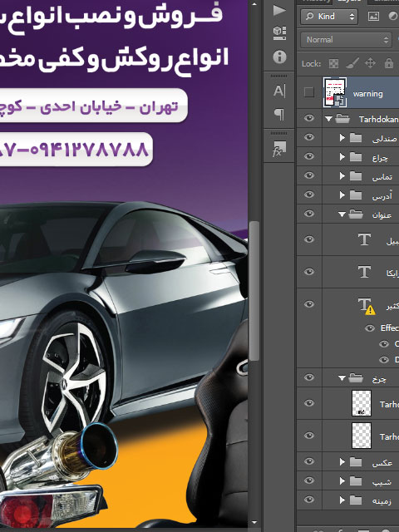Screen dimensions: 399x532
Task: Open the Styles fx panel icon
Action: (279, 149)
